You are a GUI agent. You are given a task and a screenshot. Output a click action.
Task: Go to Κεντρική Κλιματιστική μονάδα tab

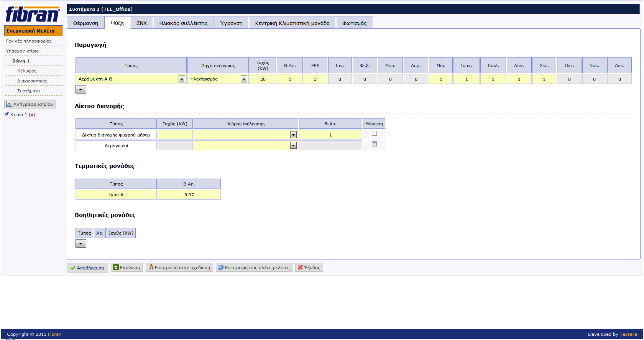(292, 23)
